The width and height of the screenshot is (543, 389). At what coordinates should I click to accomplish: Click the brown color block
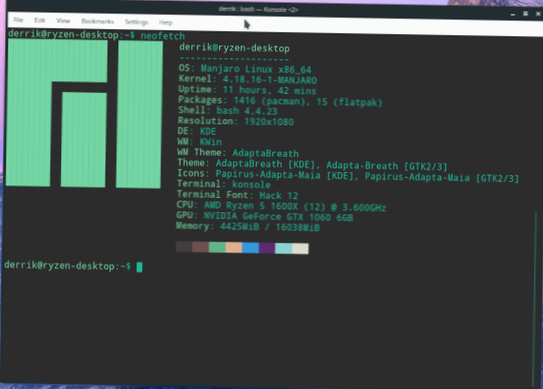click(x=201, y=247)
